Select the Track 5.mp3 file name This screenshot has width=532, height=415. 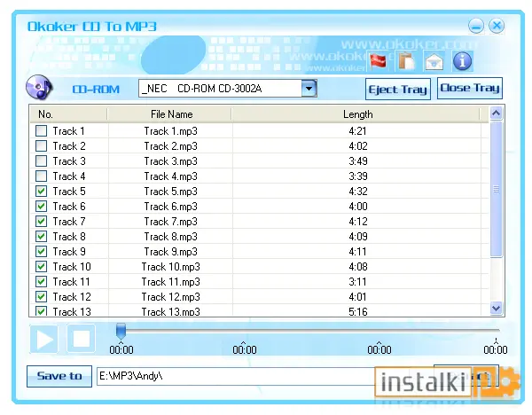[170, 192]
